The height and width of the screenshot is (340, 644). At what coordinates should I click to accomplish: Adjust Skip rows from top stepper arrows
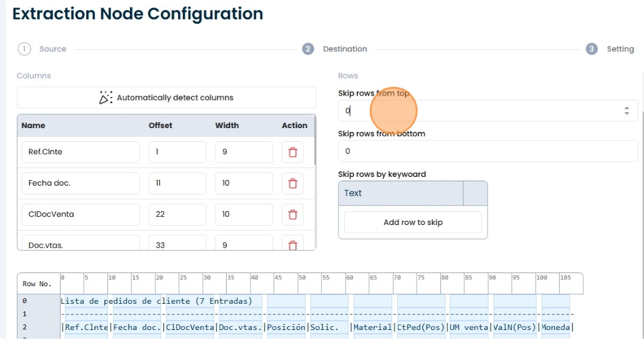coord(627,111)
